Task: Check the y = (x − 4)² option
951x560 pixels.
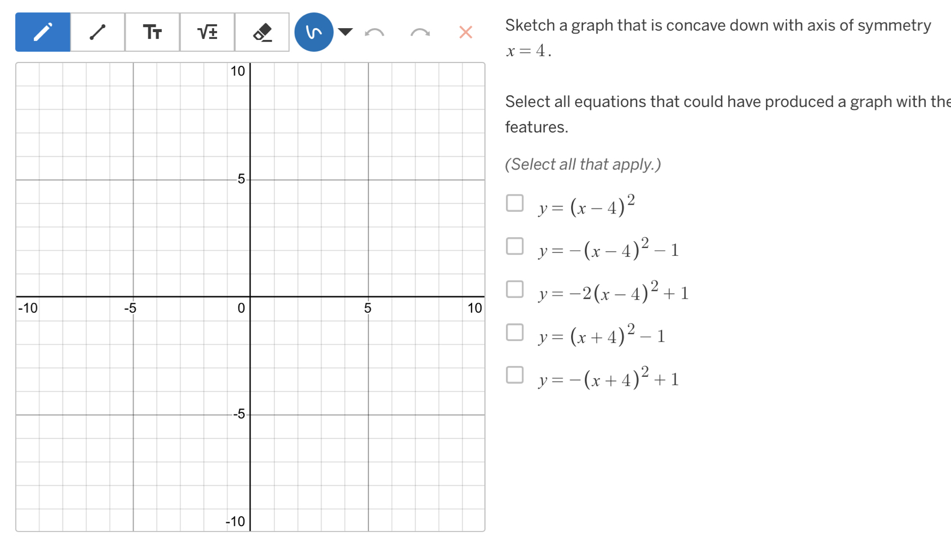Action: [514, 203]
